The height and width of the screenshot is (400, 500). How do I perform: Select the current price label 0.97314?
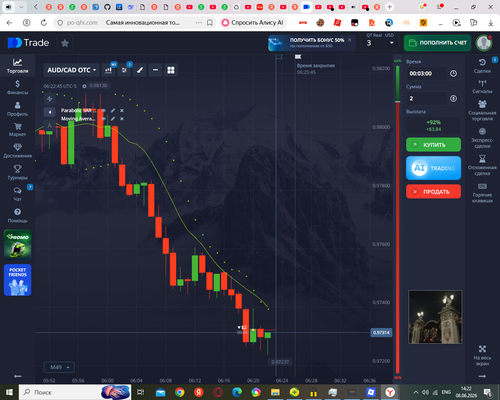click(x=381, y=332)
